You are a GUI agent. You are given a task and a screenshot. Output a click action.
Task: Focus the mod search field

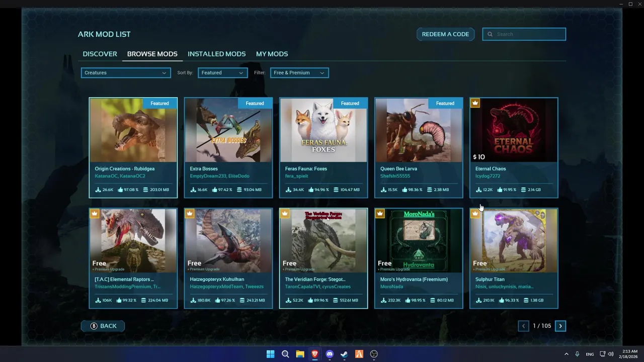pos(524,34)
